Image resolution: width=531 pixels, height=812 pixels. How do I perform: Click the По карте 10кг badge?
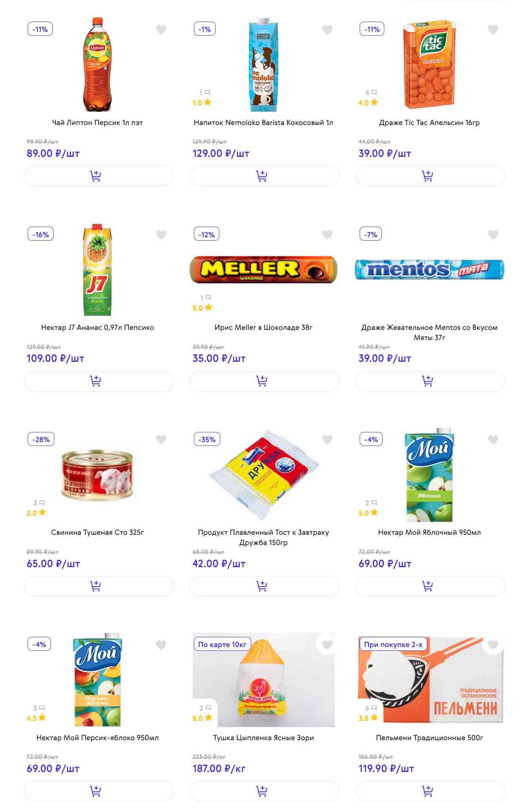coord(222,644)
